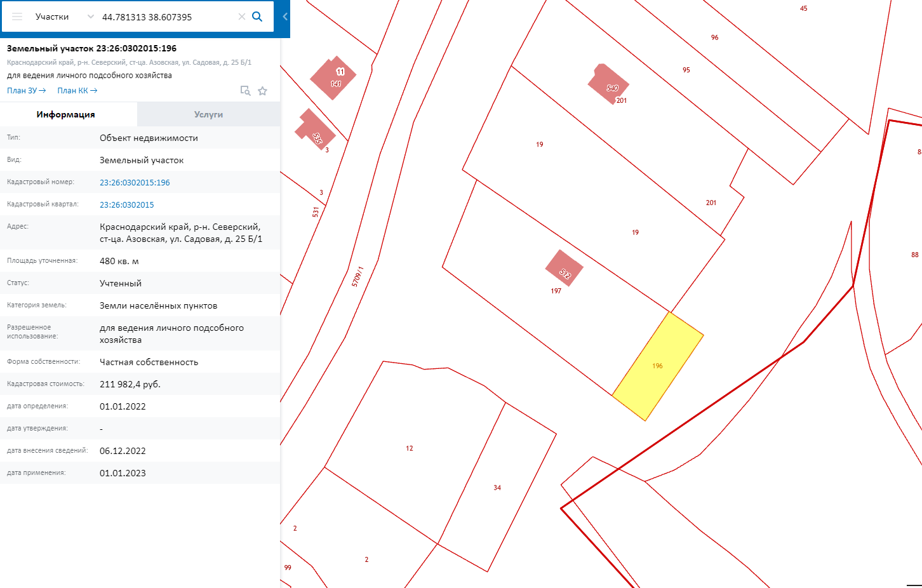This screenshot has width=922, height=588.
Task: Click the coordinates search input
Action: 166,17
